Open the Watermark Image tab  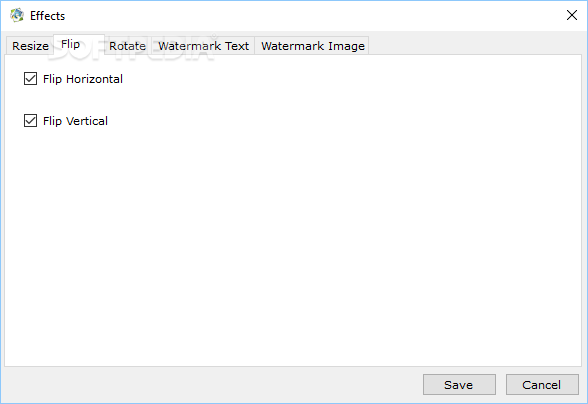tap(312, 46)
